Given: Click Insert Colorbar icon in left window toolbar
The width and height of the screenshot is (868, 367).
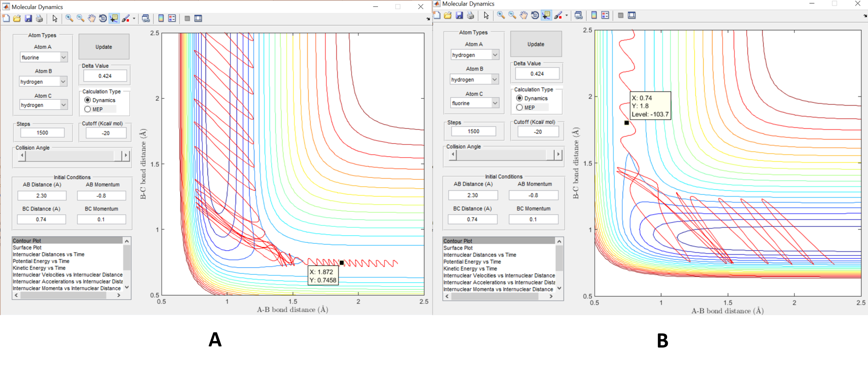Looking at the screenshot, I should pyautogui.click(x=161, y=18).
